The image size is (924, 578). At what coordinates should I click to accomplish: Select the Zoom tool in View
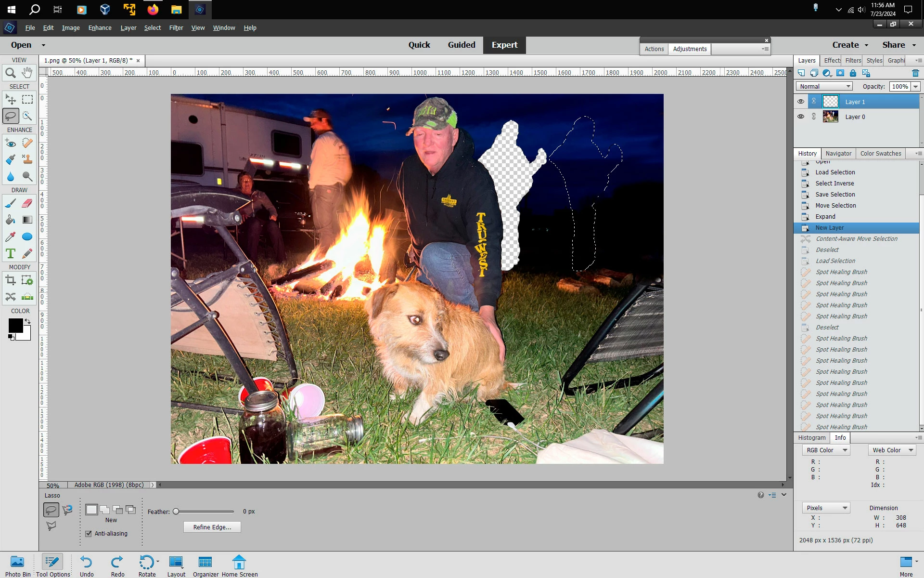click(11, 73)
